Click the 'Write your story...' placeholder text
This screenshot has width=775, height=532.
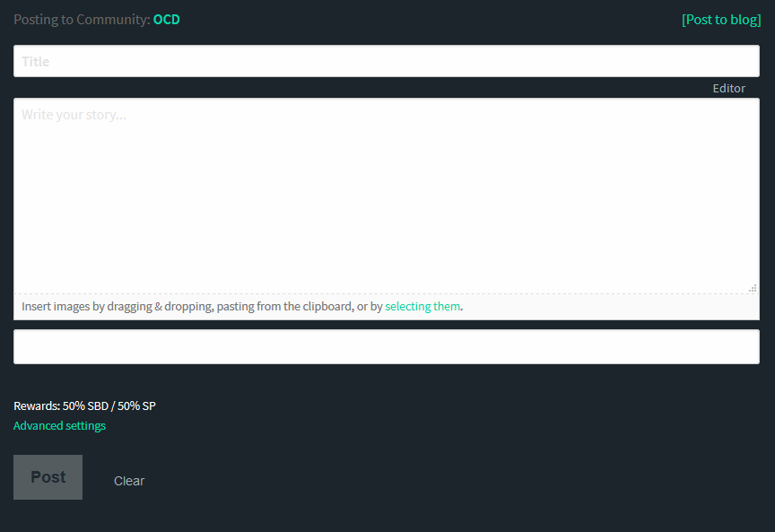tap(74, 115)
